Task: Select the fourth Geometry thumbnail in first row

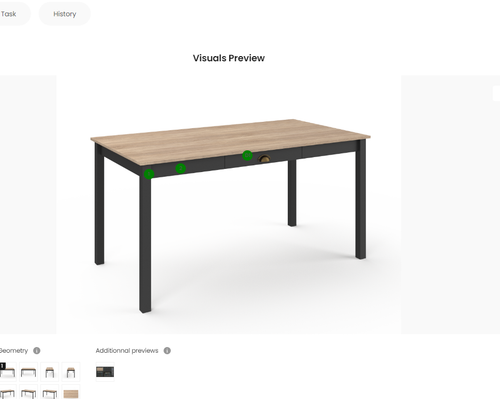Action: coord(71,372)
